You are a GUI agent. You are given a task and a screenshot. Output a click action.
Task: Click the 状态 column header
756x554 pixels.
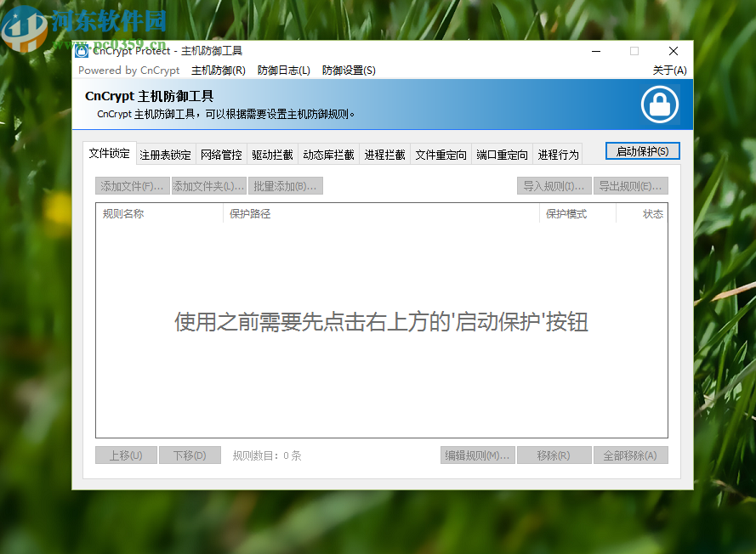642,214
